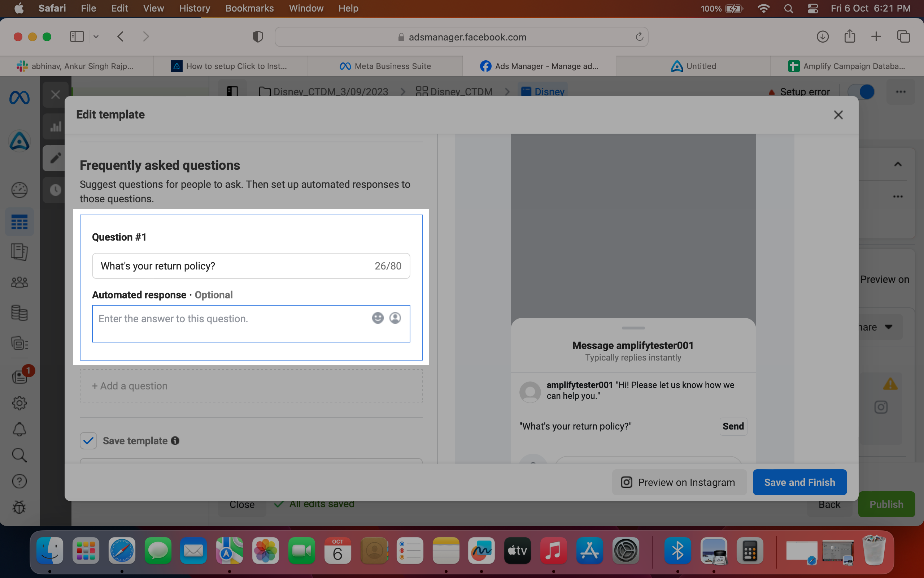Open Control Center in the menu bar

(813, 8)
